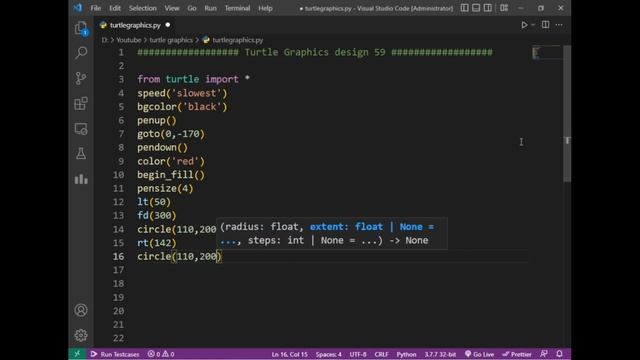Image resolution: width=640 pixels, height=360 pixels.
Task: Click the bgcolor('black') code line
Action: pos(182,107)
